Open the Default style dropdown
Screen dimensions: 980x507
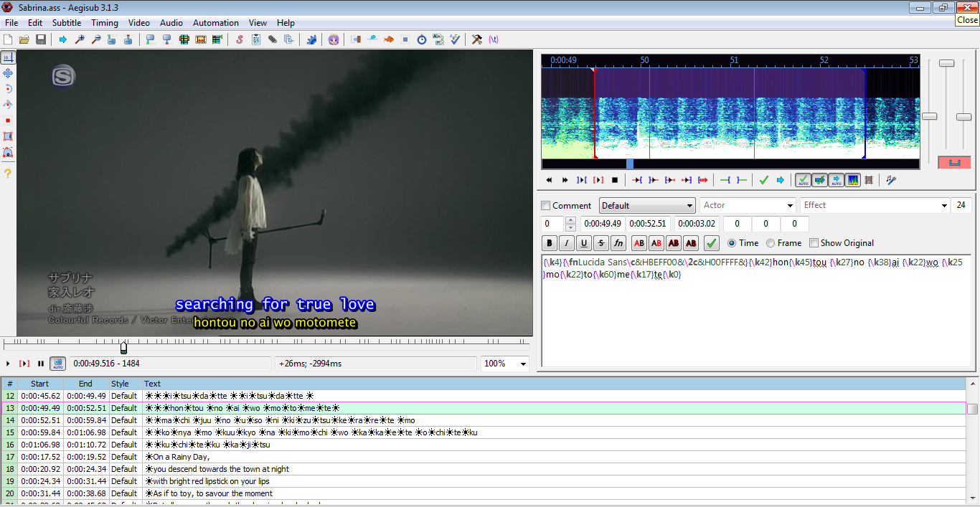pos(647,205)
